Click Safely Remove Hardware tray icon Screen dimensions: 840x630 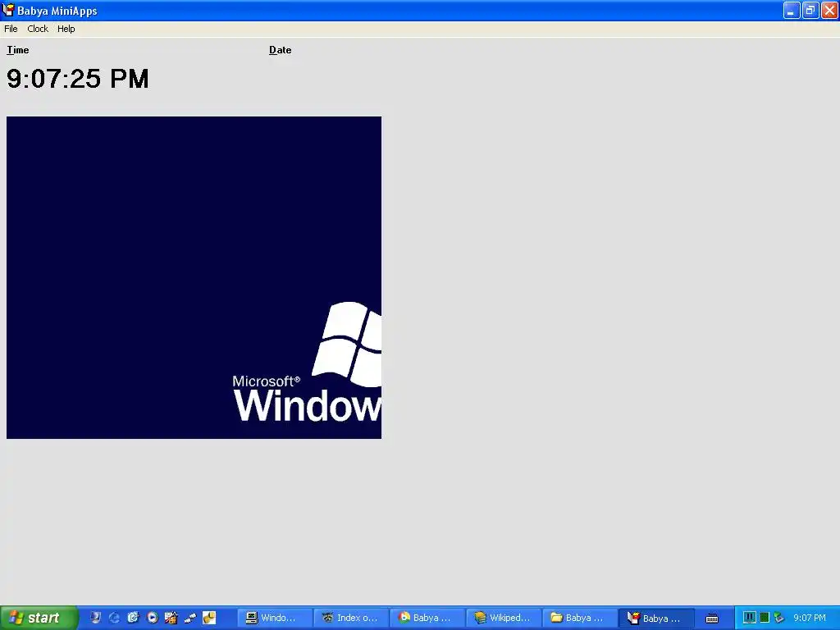coord(779,618)
